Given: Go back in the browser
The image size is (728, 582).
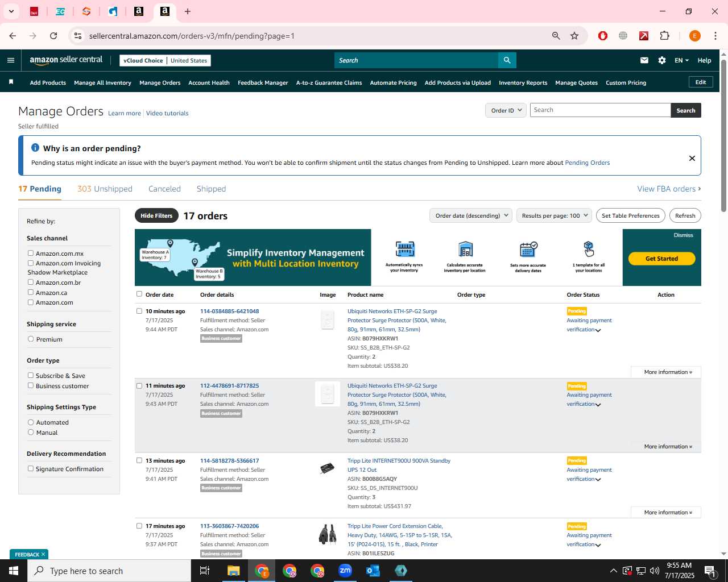Looking at the screenshot, I should tap(13, 36).
